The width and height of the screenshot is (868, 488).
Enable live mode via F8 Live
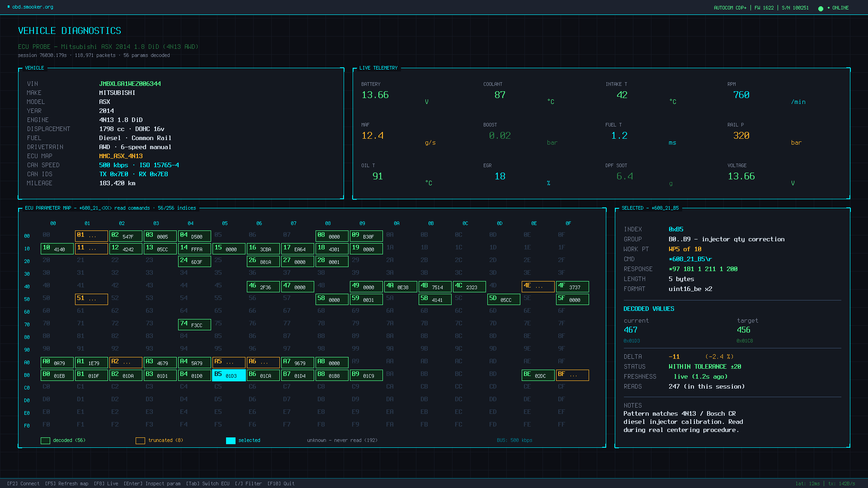tap(105, 483)
